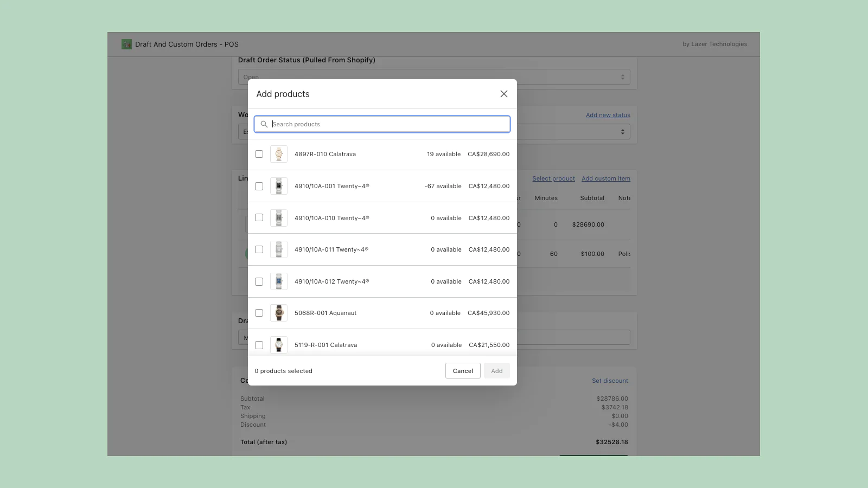Click the 4897R-010 Calatrava watch thumbnail

coord(279,154)
